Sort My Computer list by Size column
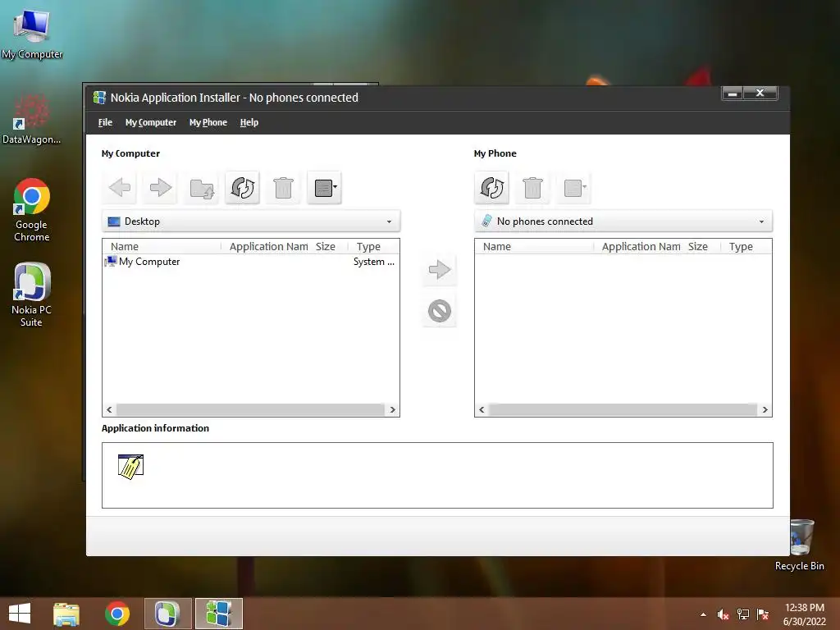 click(x=329, y=246)
